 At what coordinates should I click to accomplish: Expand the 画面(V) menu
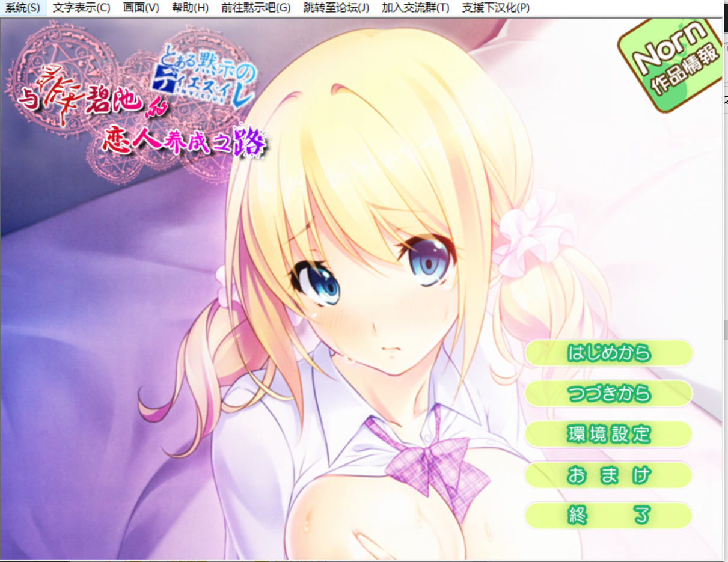coord(141,8)
